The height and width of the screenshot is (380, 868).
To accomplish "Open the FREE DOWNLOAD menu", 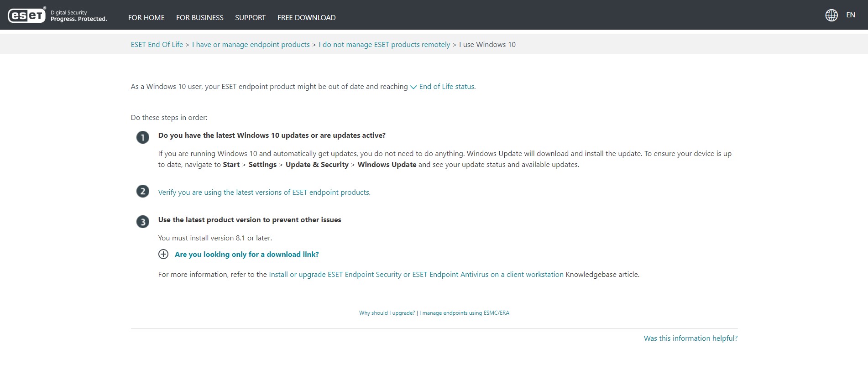I will point(307,17).
